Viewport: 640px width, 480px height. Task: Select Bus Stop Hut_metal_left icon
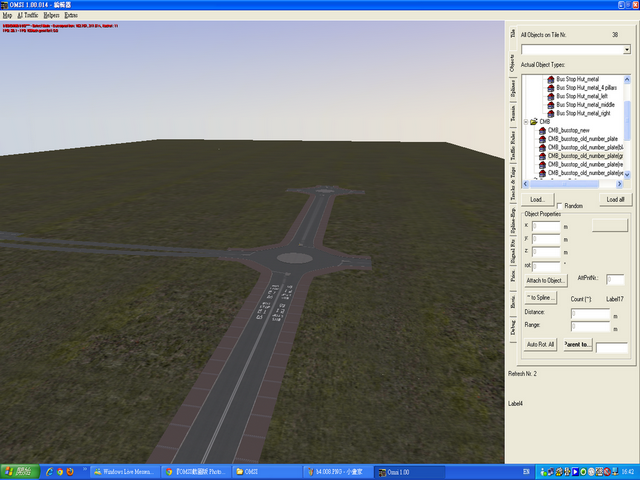click(x=551, y=96)
